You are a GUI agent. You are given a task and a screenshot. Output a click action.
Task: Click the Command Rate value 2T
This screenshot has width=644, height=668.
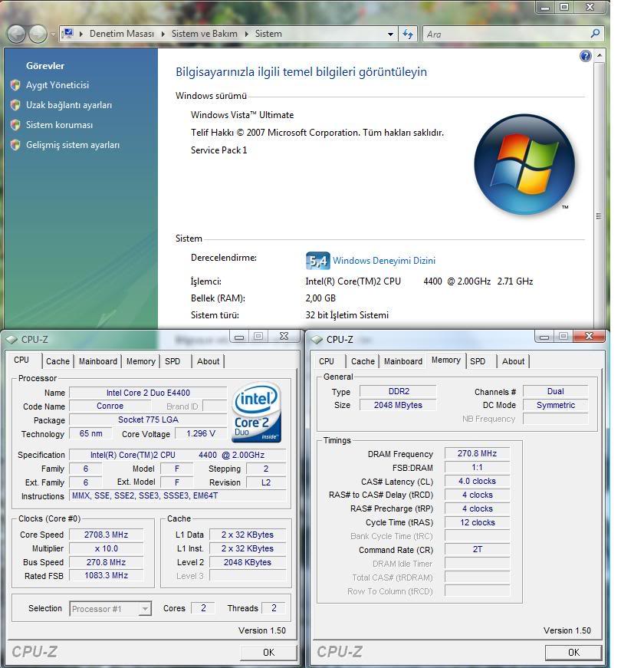pos(477,549)
